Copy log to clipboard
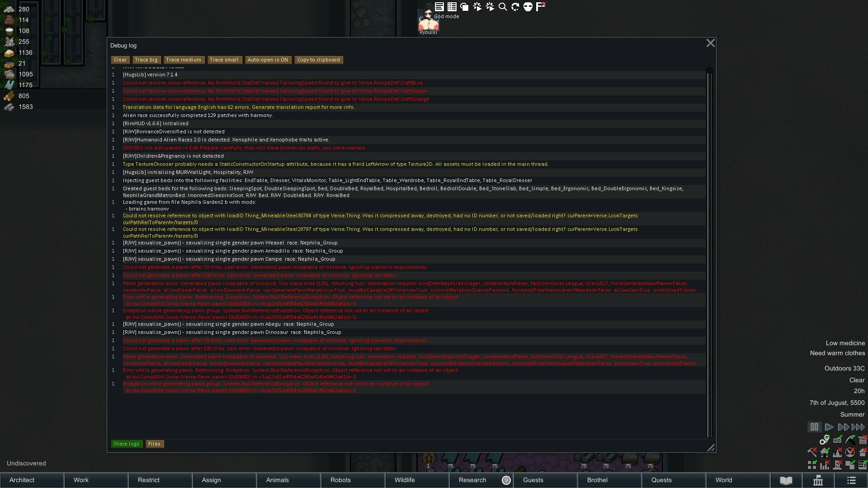 pyautogui.click(x=319, y=60)
